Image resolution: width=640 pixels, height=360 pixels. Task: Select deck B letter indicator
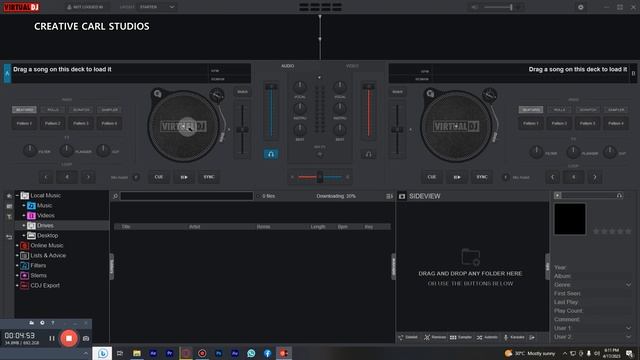(633, 73)
